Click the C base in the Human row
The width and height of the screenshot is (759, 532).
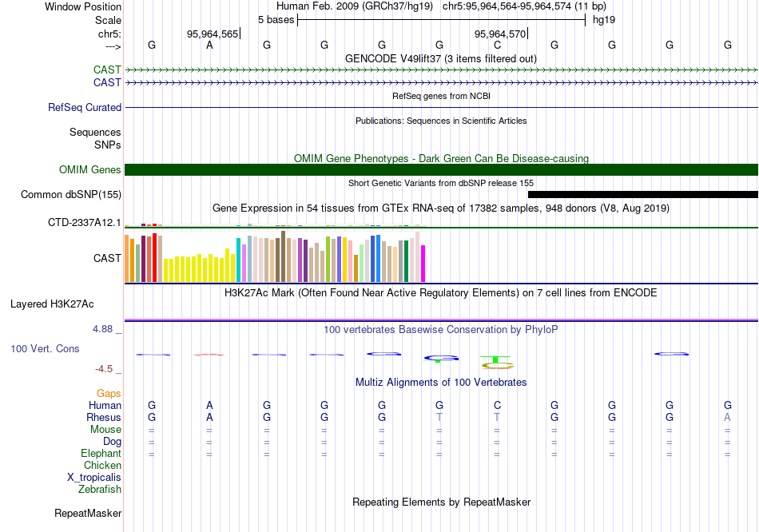pos(497,405)
